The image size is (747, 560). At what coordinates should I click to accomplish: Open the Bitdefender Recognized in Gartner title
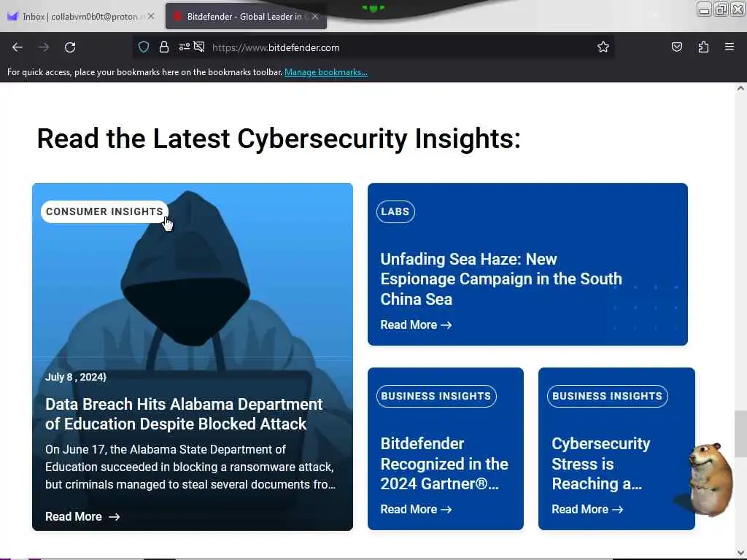click(444, 464)
